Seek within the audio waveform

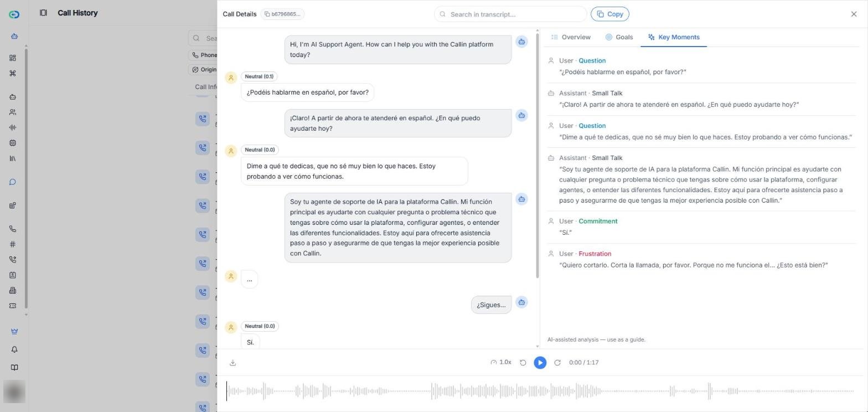click(540, 391)
